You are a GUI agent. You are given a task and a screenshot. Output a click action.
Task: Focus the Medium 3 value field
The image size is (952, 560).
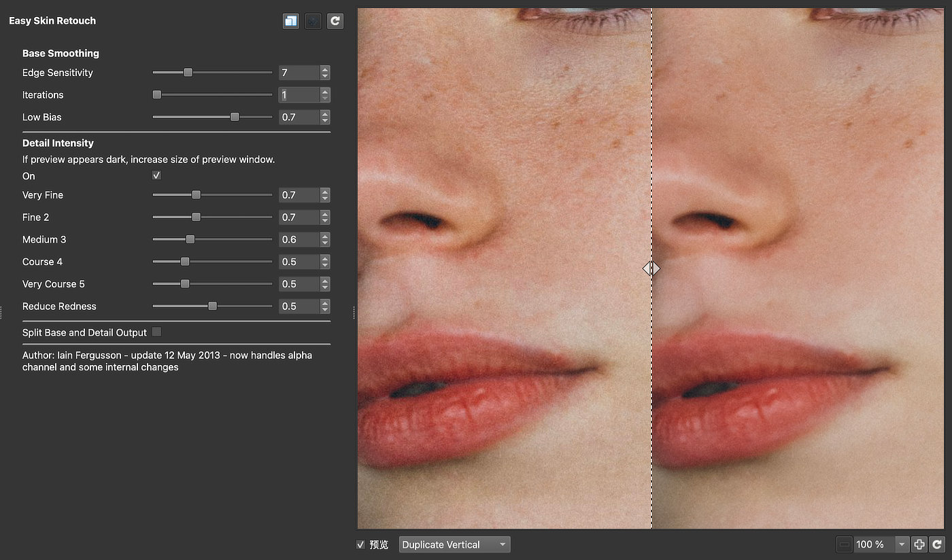click(299, 239)
